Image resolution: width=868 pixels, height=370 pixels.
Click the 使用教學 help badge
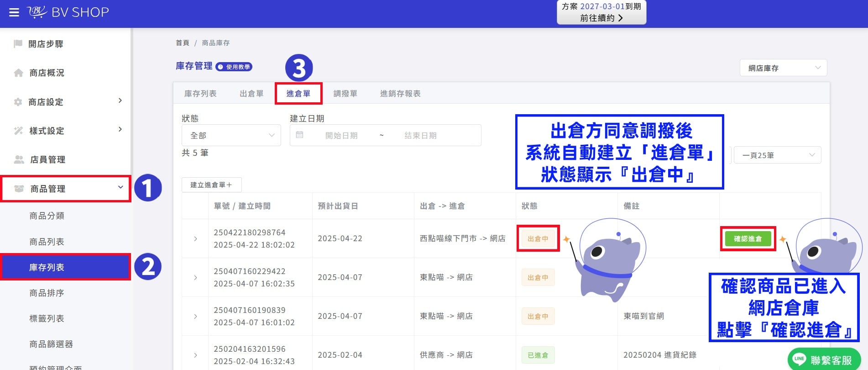(234, 67)
